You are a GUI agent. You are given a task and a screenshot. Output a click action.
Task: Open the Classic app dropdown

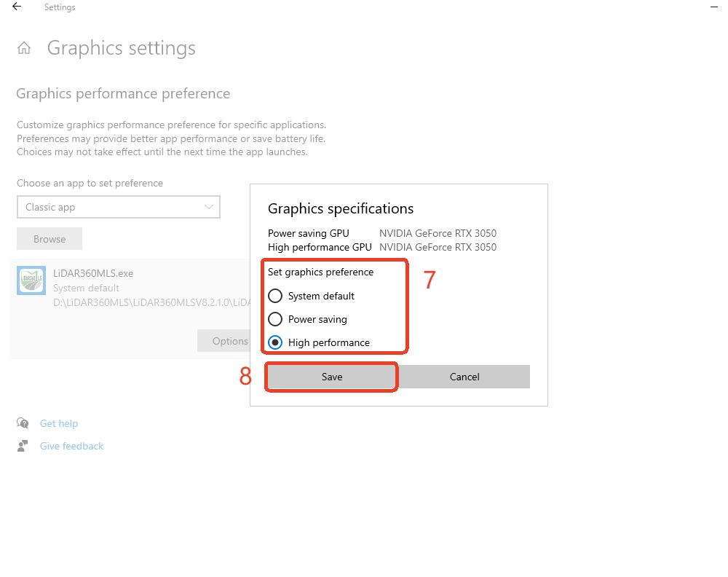pyautogui.click(x=119, y=207)
